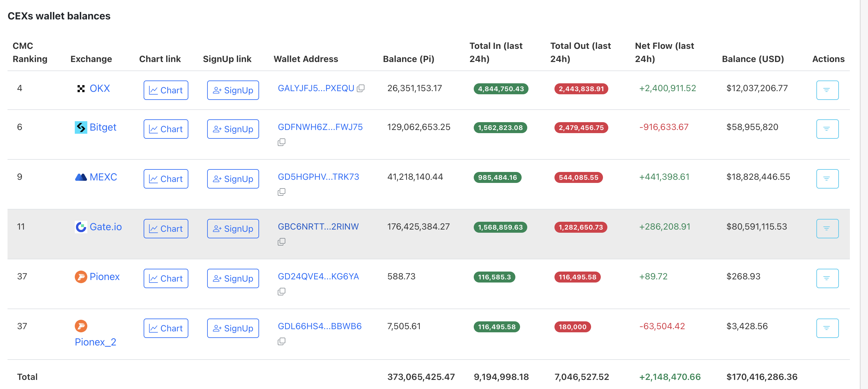Open the actions filter for Pionex row
This screenshot has height=389, width=868.
(827, 278)
